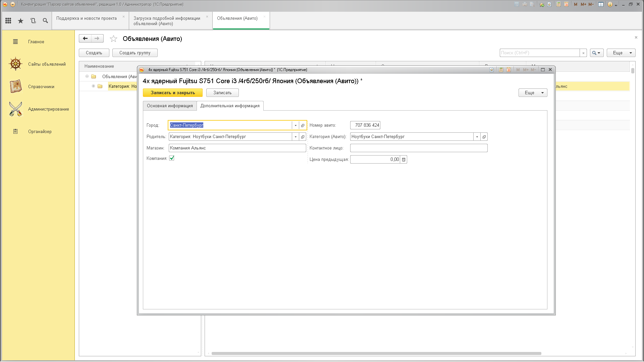Click the M- button in main title bar

(x=591, y=4)
